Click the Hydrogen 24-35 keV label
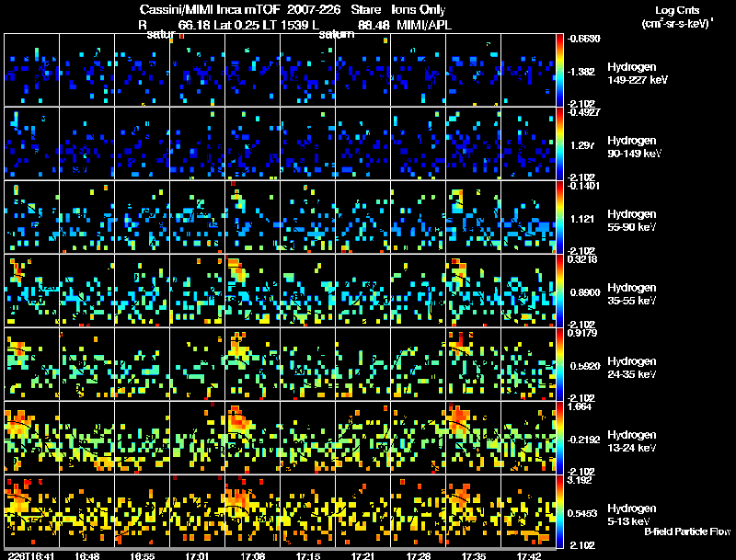This screenshot has height=560, width=736. (x=632, y=368)
